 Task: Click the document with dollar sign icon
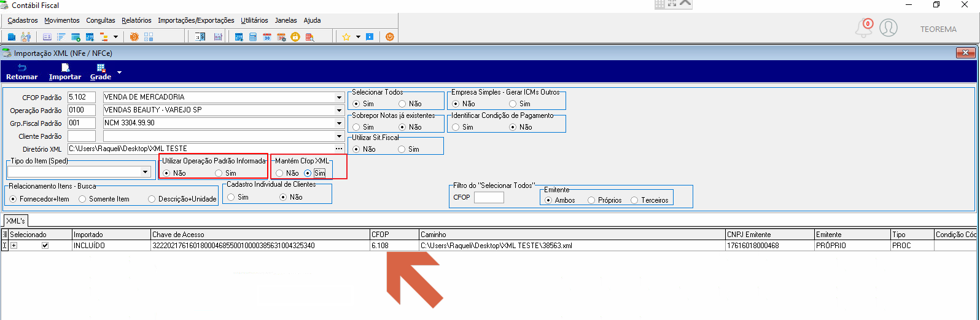(x=200, y=37)
